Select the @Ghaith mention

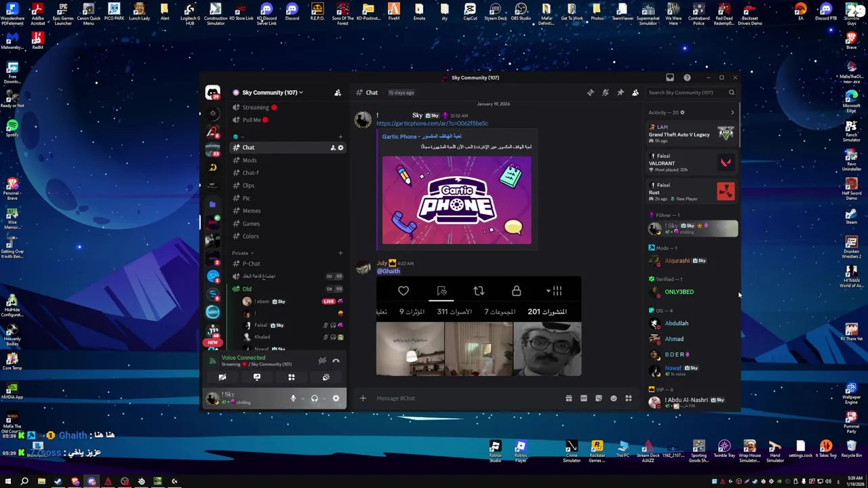pyautogui.click(x=389, y=271)
